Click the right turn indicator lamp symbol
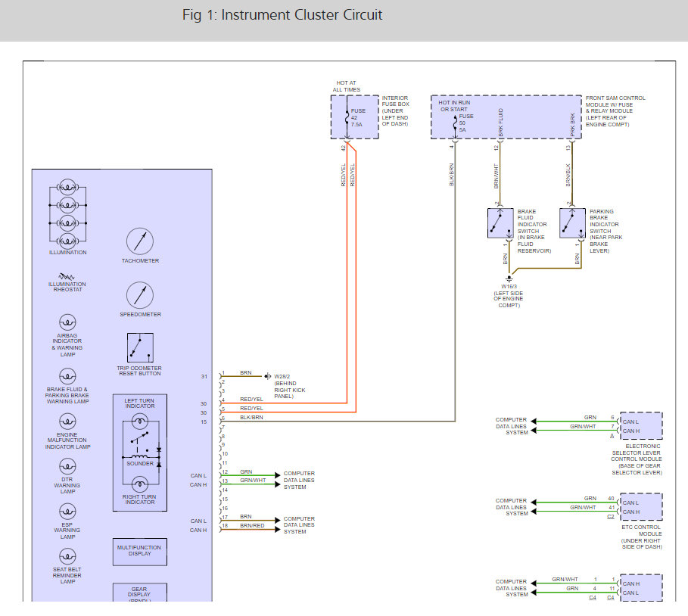Viewport: 688px width, 616px height. pos(140,484)
